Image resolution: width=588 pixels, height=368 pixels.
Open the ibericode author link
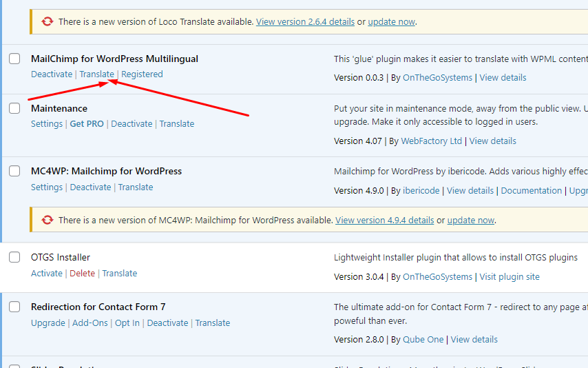click(421, 191)
